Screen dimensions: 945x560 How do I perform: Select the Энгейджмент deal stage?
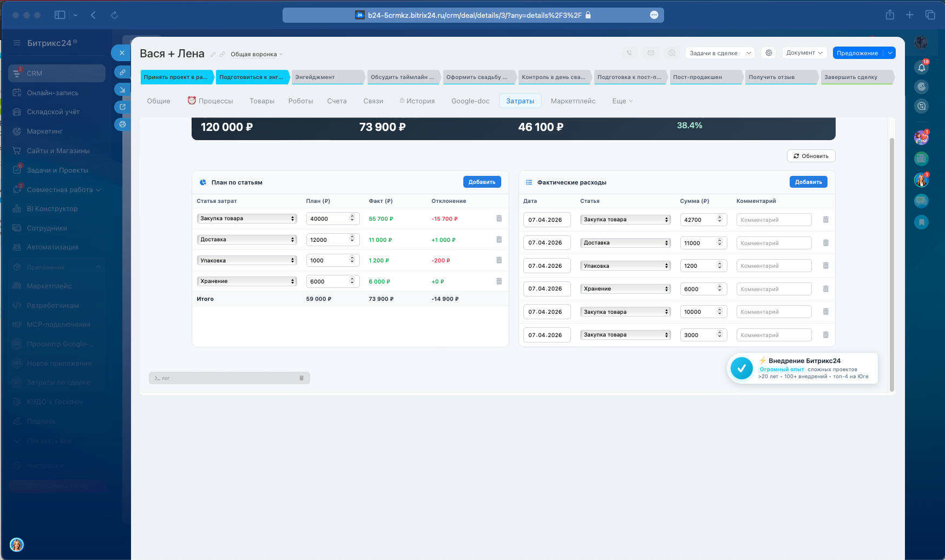pyautogui.click(x=327, y=77)
